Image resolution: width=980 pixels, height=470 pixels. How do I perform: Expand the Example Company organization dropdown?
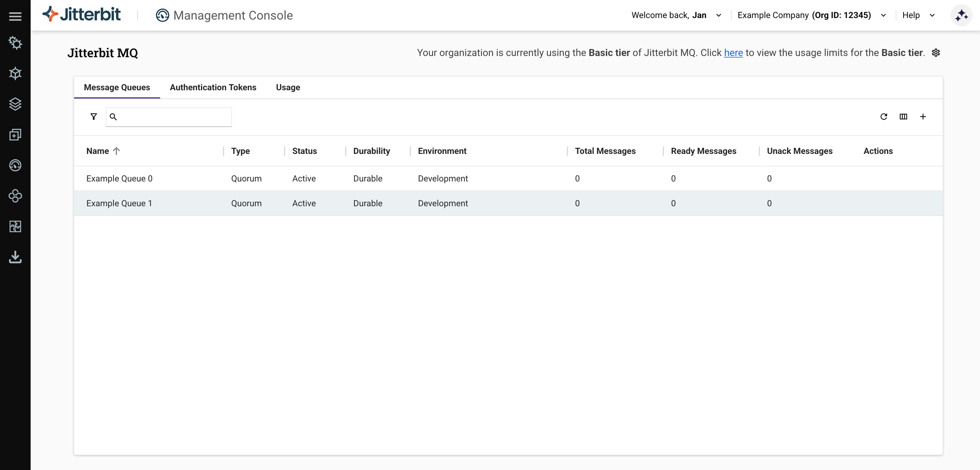click(x=883, y=15)
